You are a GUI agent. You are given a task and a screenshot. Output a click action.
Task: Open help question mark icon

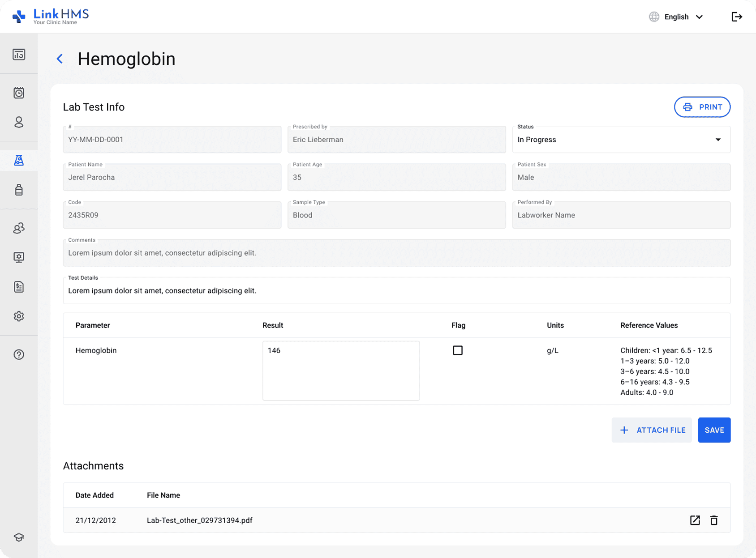click(19, 354)
